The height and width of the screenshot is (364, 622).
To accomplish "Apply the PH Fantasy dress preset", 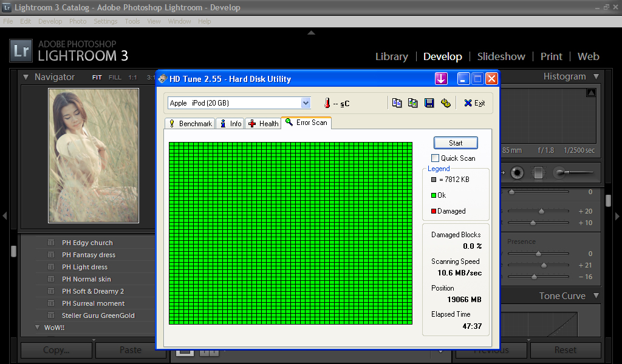I will click(x=88, y=255).
